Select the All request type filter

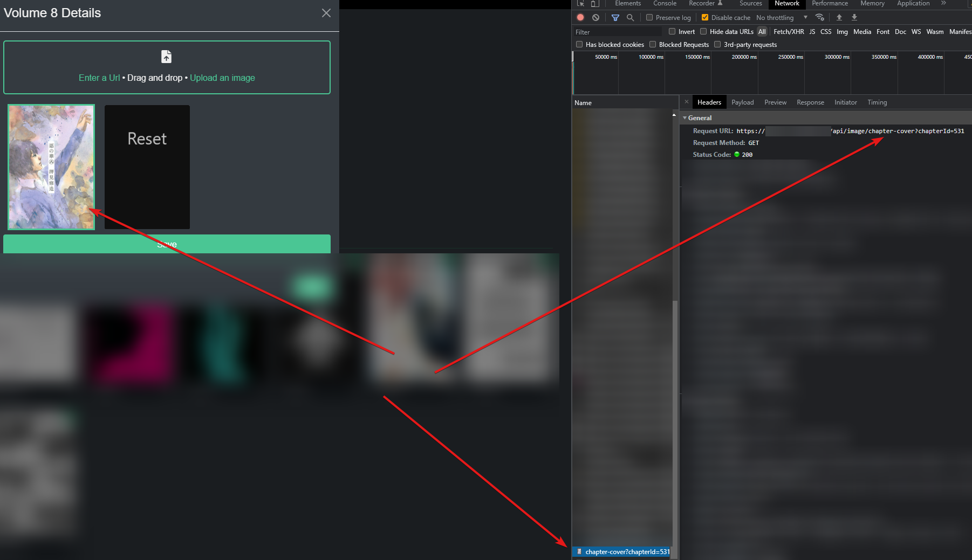point(762,32)
